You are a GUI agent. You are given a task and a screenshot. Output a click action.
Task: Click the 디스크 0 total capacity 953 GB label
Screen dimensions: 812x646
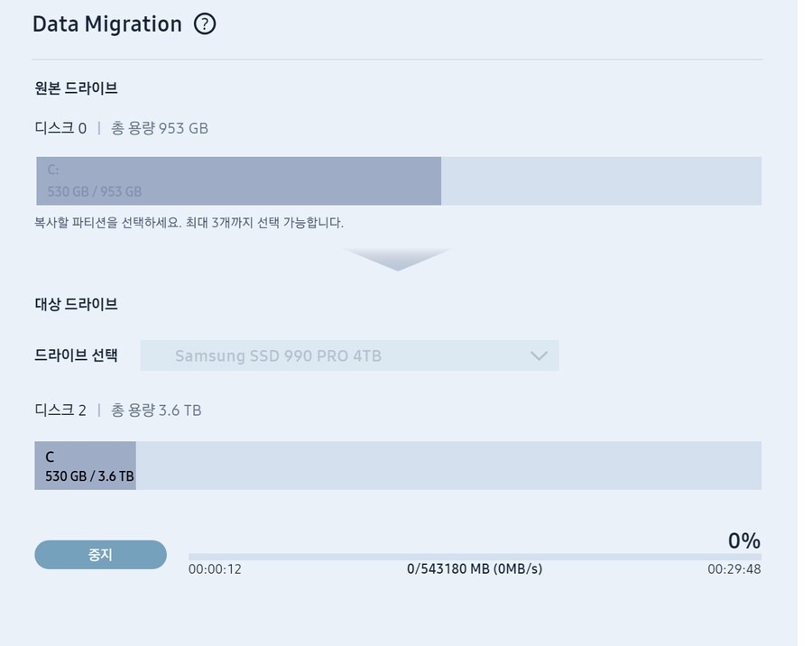click(x=159, y=128)
